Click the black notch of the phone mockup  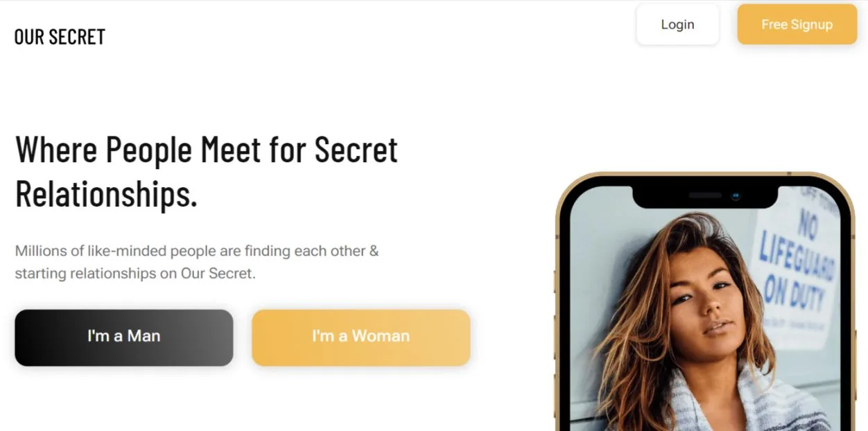coord(705,197)
